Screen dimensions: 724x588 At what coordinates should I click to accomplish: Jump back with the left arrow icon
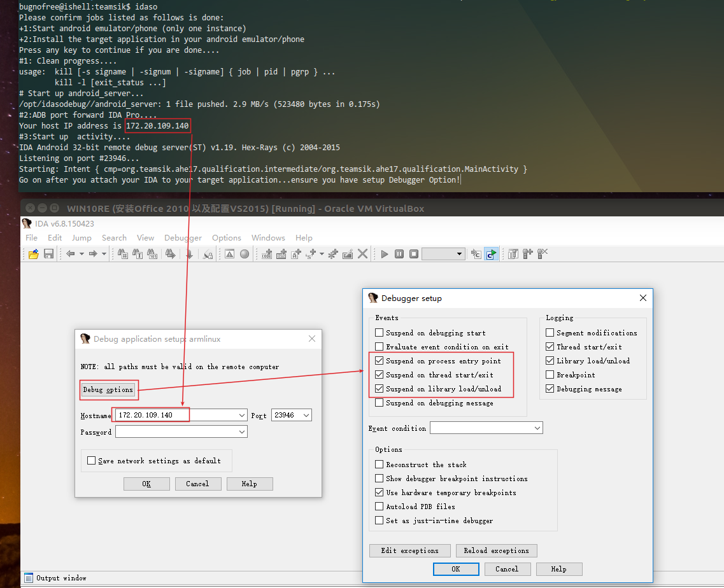point(70,254)
